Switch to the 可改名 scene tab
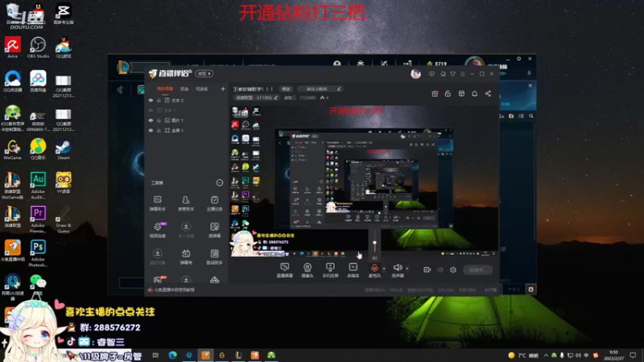The width and height of the screenshot is (644, 362). [202, 88]
